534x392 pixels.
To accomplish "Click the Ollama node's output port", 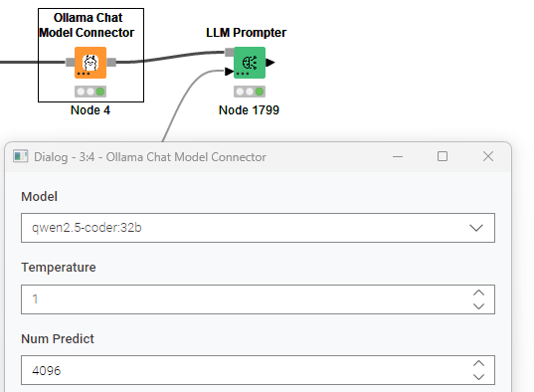I will 111,62.
